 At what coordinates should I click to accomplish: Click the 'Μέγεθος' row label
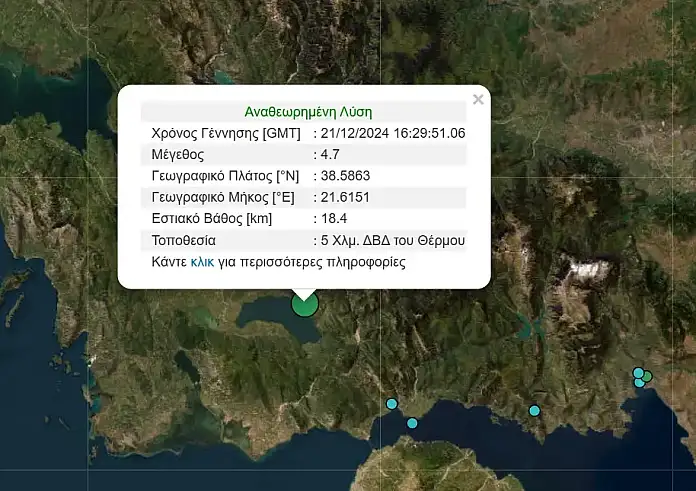coord(178,155)
